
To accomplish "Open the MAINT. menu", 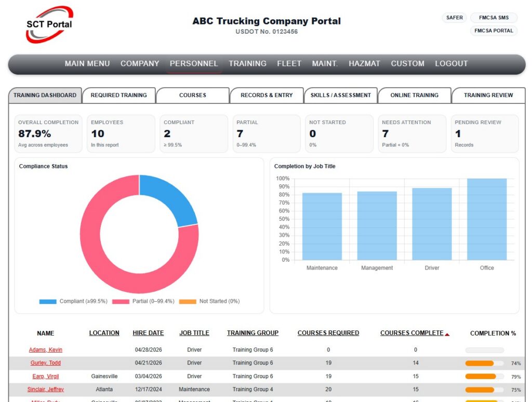I will click(325, 63).
